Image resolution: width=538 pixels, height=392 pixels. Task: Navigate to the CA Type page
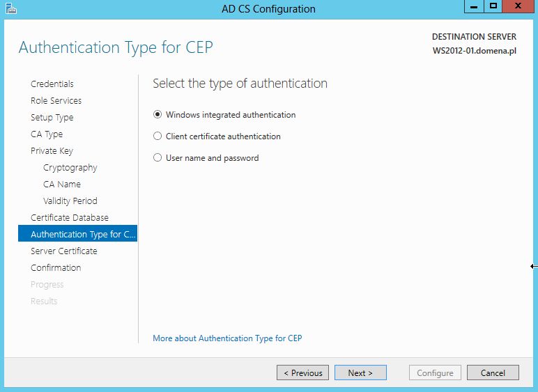47,134
